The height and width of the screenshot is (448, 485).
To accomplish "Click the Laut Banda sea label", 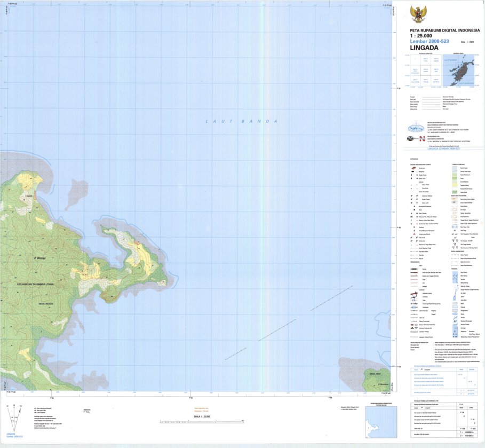I will point(240,121).
